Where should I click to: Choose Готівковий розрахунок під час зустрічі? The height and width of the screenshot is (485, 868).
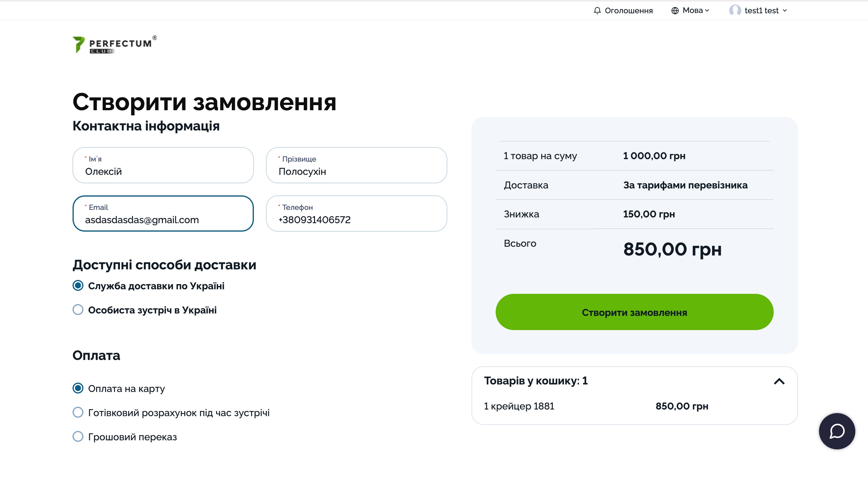[78, 412]
